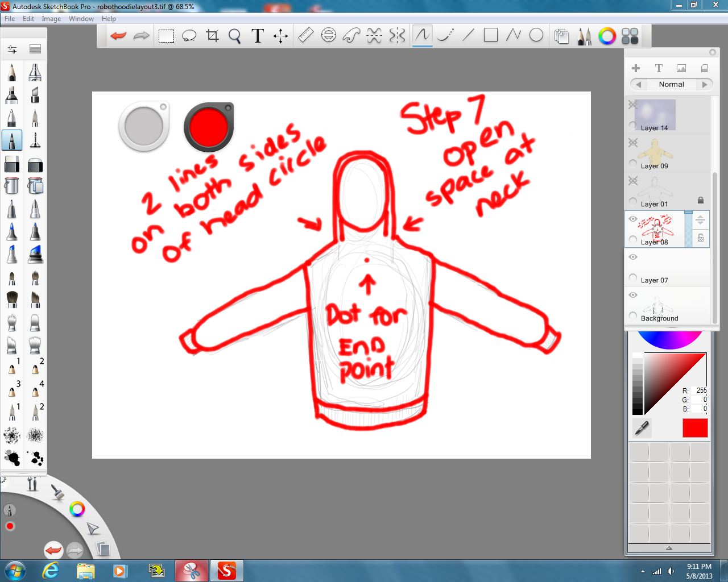Select the Text tool in the toolbar
The image size is (728, 582).
click(257, 35)
